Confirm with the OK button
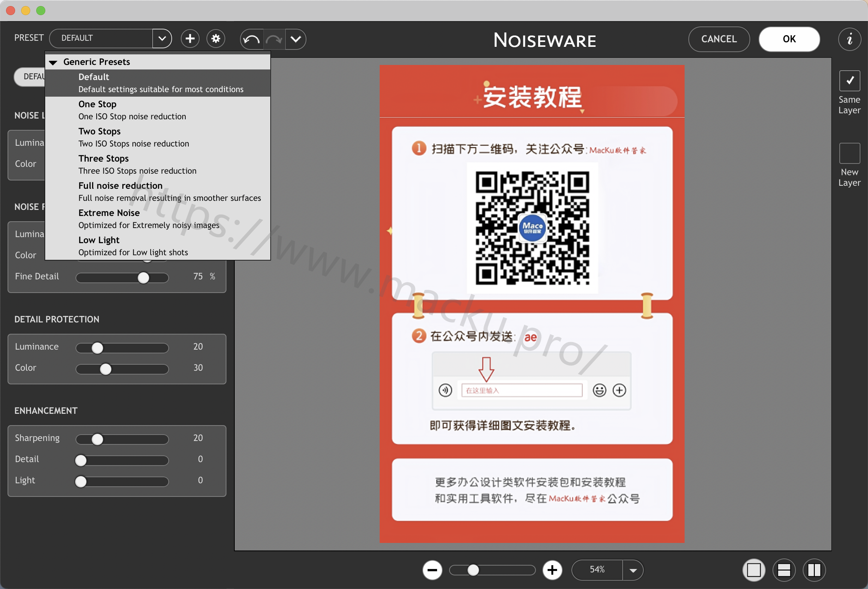 [x=789, y=39]
